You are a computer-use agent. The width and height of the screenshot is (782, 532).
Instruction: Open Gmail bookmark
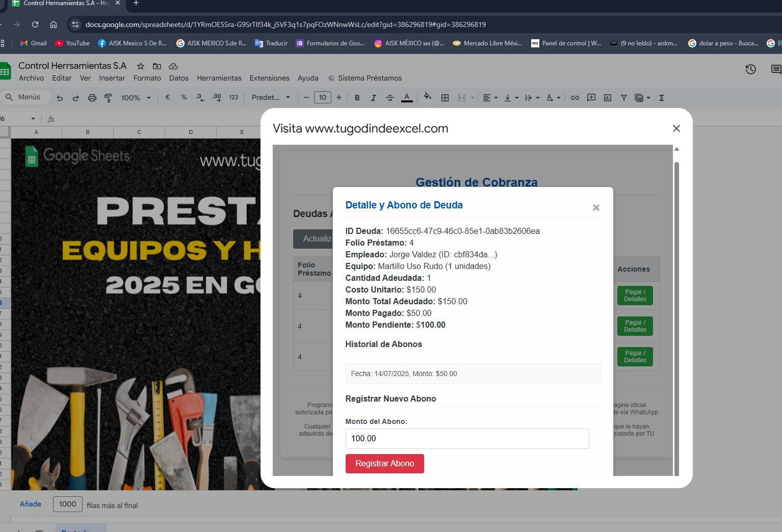pyautogui.click(x=33, y=43)
